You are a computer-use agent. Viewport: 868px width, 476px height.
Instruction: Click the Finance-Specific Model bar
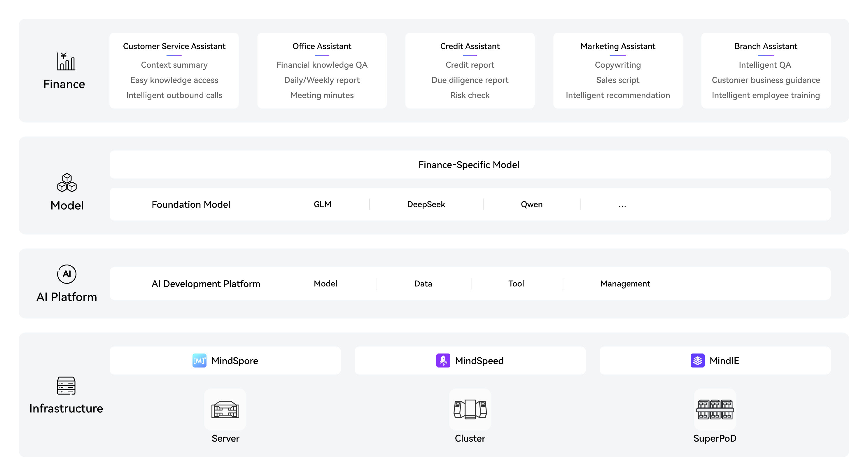point(470,165)
